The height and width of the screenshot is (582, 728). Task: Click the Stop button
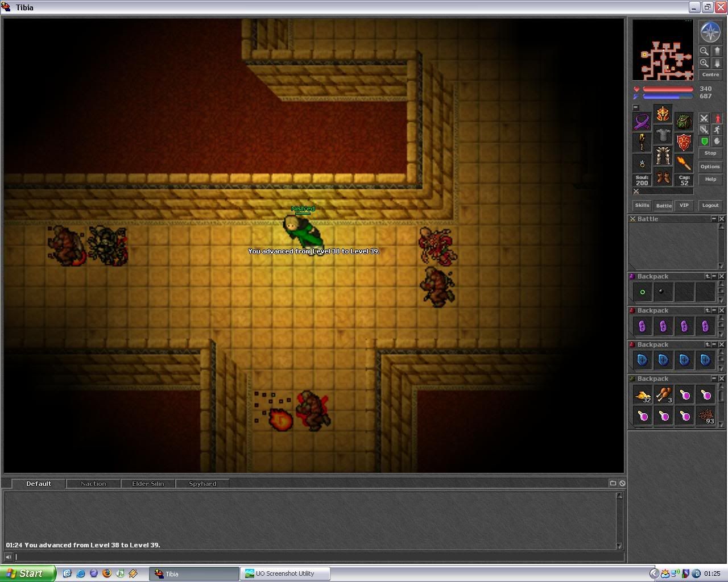pyautogui.click(x=710, y=153)
